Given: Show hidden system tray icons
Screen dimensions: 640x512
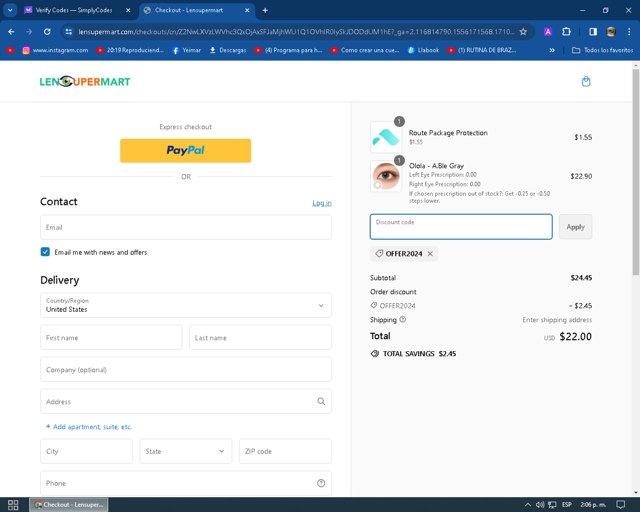Looking at the screenshot, I should [528, 505].
